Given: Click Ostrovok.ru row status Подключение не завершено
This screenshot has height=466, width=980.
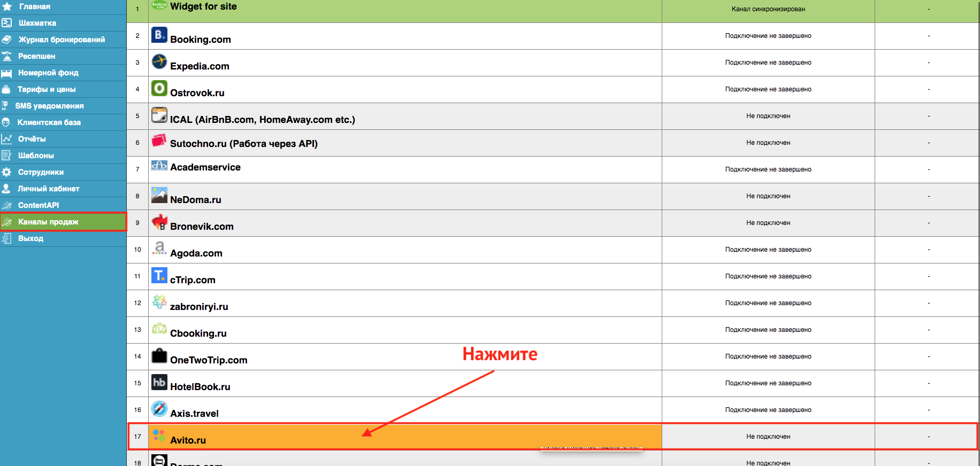Looking at the screenshot, I should 768,89.
